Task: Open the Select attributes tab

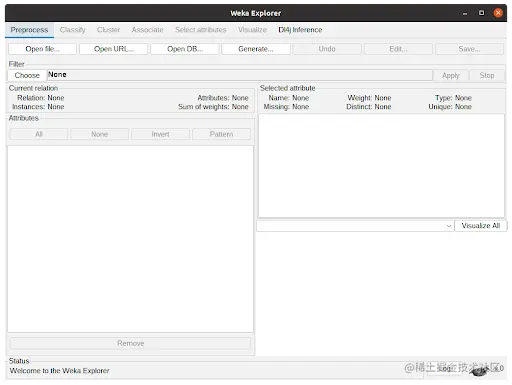Action: (x=201, y=30)
